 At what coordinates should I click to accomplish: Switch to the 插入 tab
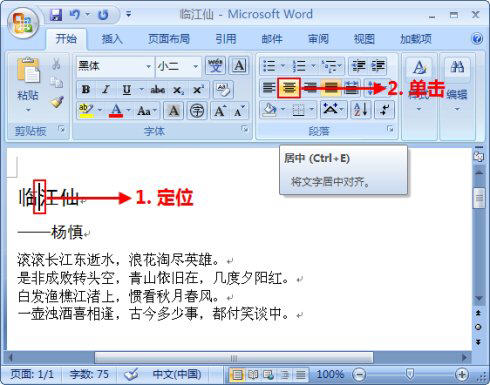(x=112, y=39)
